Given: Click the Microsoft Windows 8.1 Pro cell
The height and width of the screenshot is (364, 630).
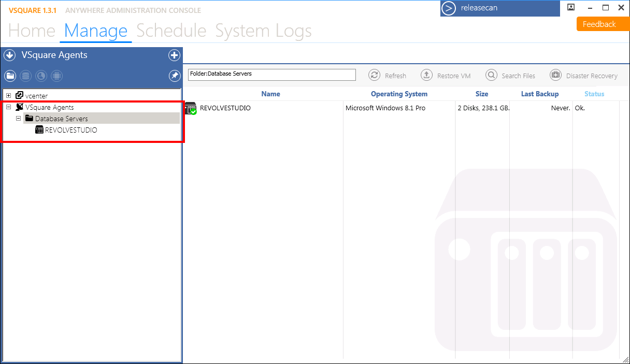Looking at the screenshot, I should coord(385,108).
